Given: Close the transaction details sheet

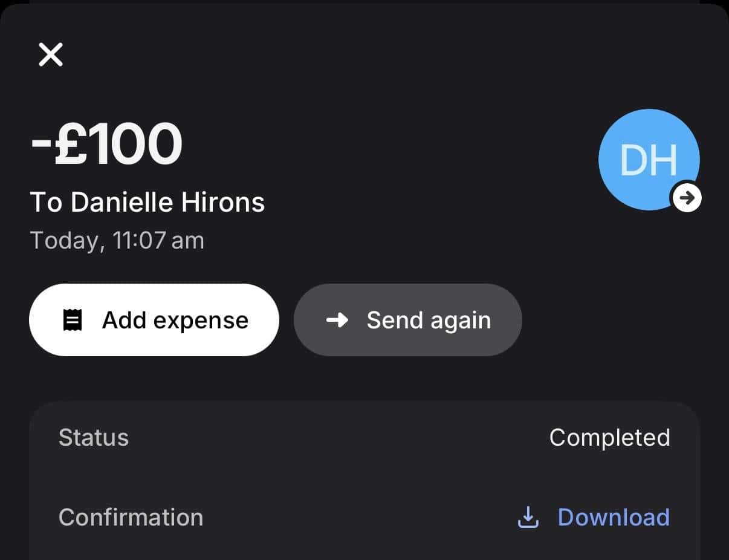Looking at the screenshot, I should (51, 54).
